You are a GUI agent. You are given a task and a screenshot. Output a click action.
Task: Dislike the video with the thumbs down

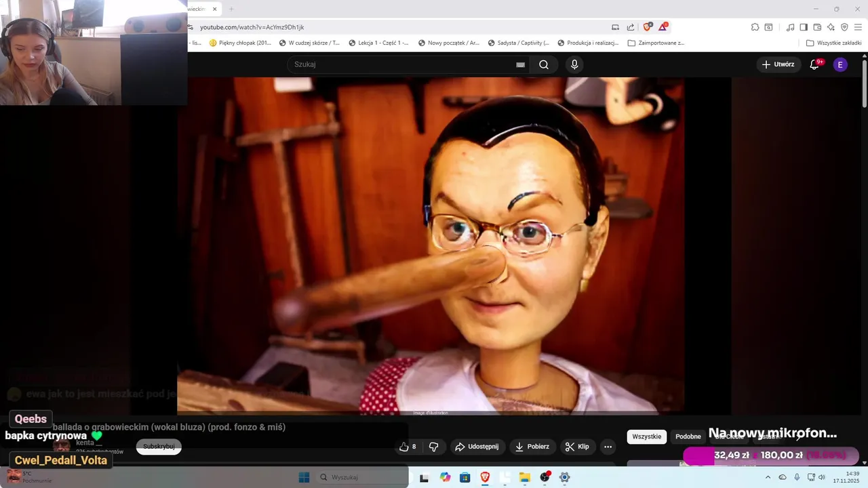(433, 447)
